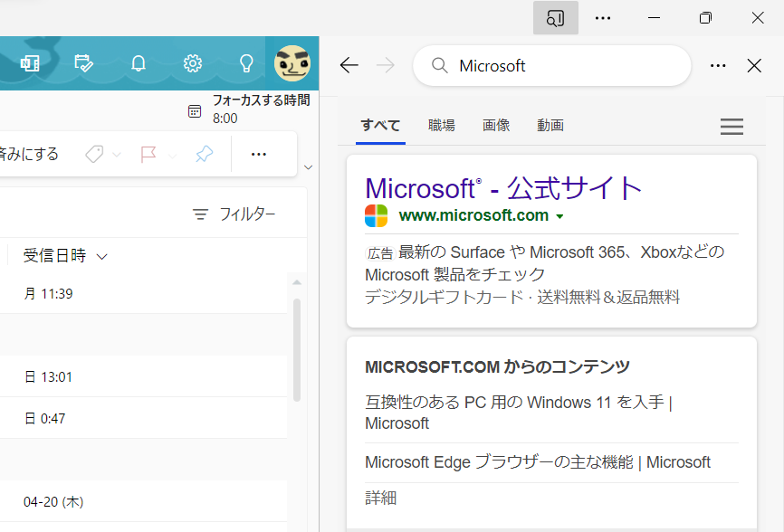This screenshot has height=532, width=784.
Task: Open Outlook settings gear
Action: 193,63
